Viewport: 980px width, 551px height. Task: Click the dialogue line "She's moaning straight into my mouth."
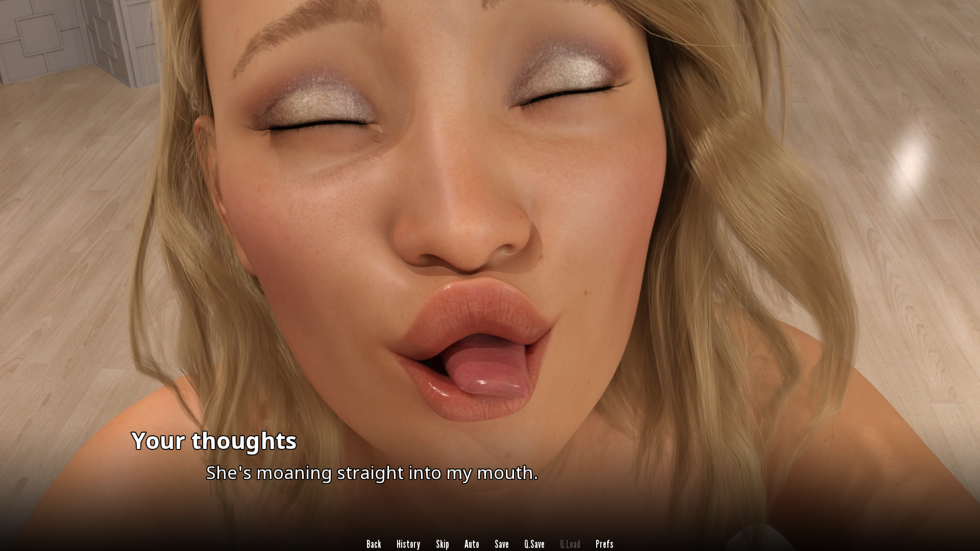[x=372, y=473]
